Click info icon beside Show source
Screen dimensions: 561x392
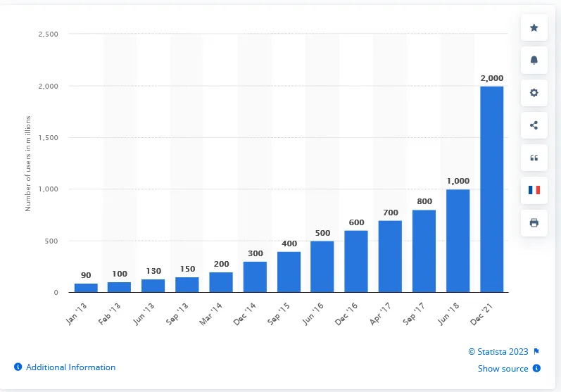pos(536,368)
